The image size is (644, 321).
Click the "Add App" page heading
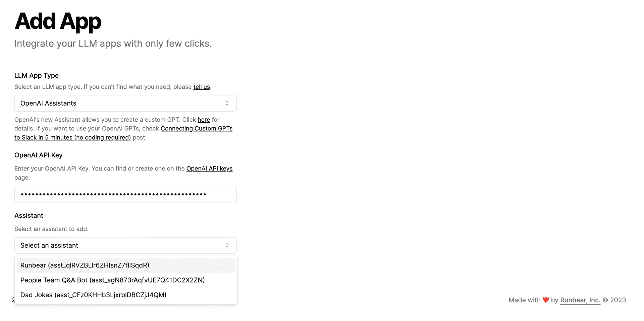click(x=58, y=21)
